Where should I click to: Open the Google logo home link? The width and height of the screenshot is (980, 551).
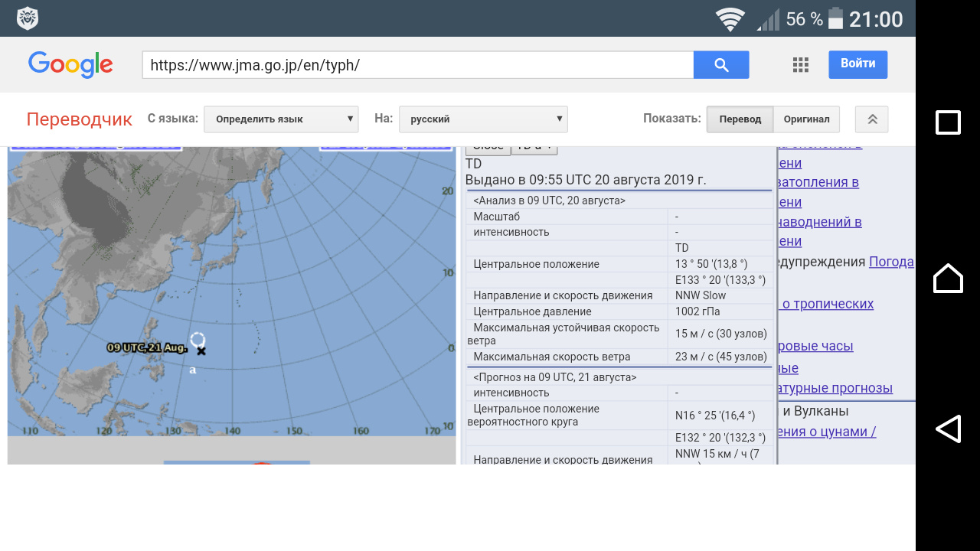click(70, 65)
